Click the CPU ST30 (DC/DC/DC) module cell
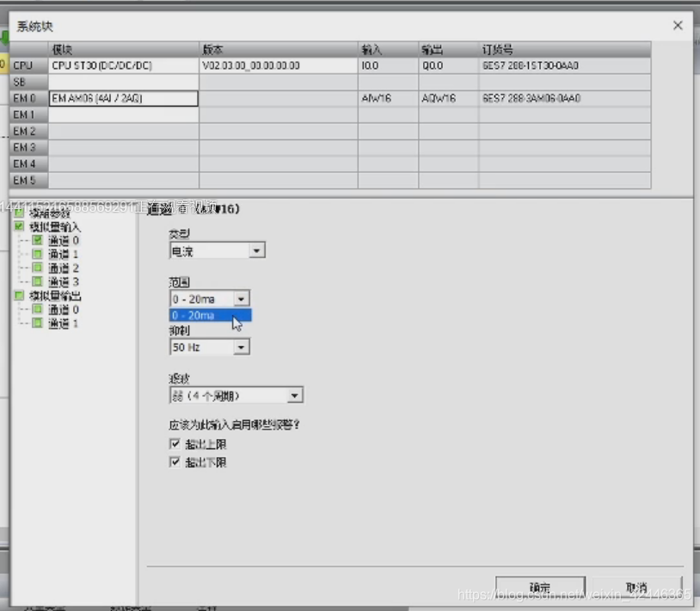Image resolution: width=700 pixels, height=611 pixels. click(x=124, y=65)
